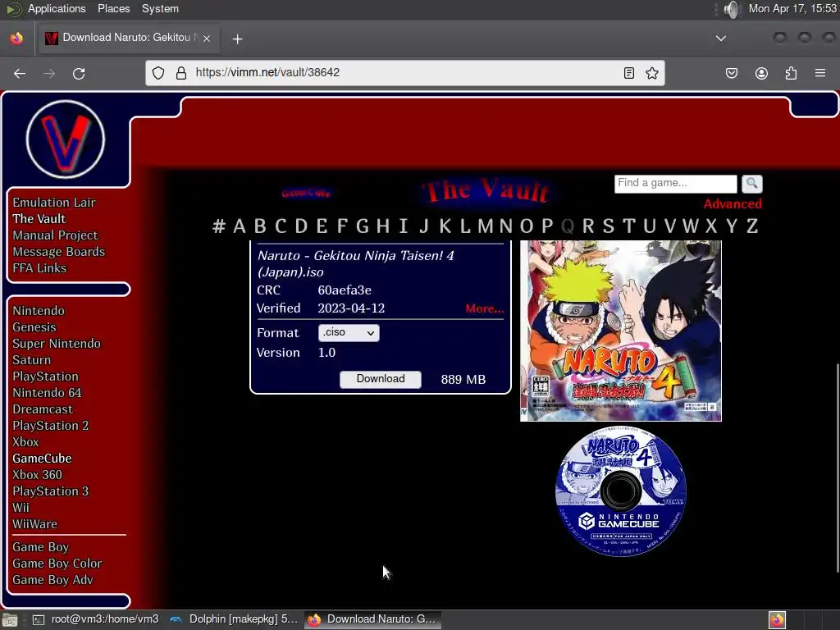Open the Manual Project link

coord(55,235)
